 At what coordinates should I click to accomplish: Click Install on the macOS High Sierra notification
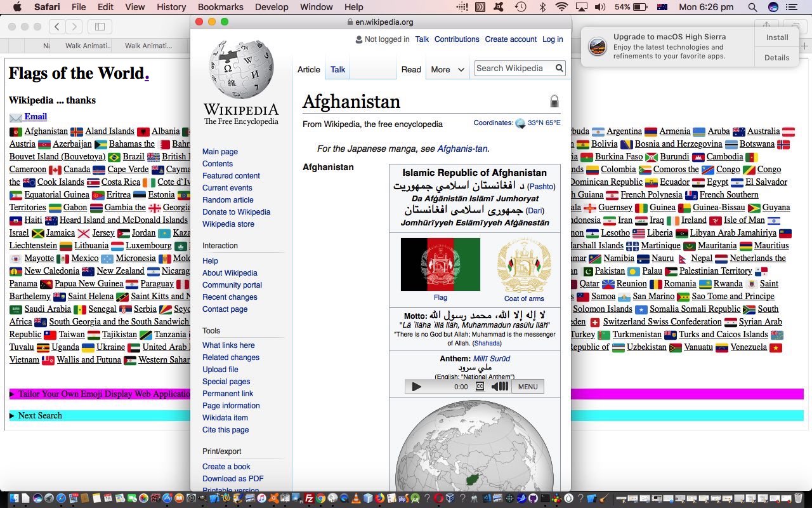(x=777, y=37)
